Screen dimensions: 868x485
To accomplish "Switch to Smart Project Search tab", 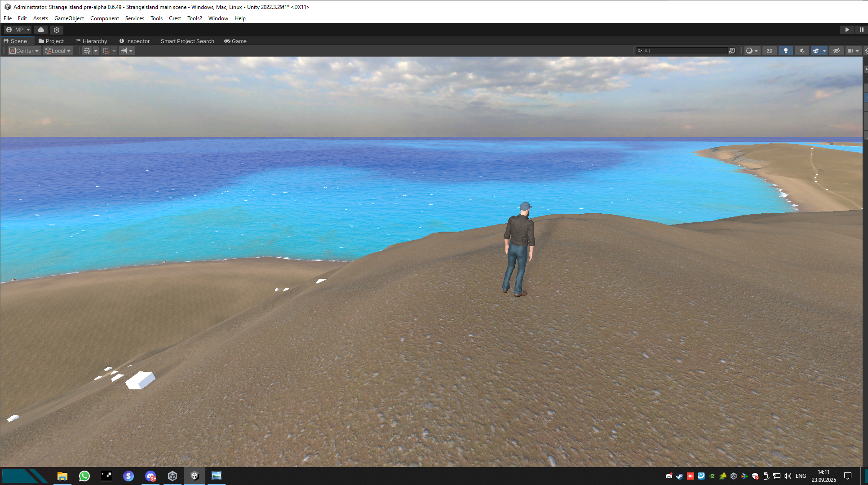I will point(187,41).
